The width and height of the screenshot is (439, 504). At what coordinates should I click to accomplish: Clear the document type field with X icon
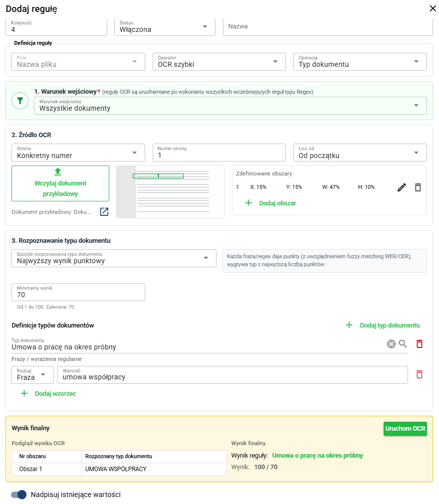tap(391, 344)
